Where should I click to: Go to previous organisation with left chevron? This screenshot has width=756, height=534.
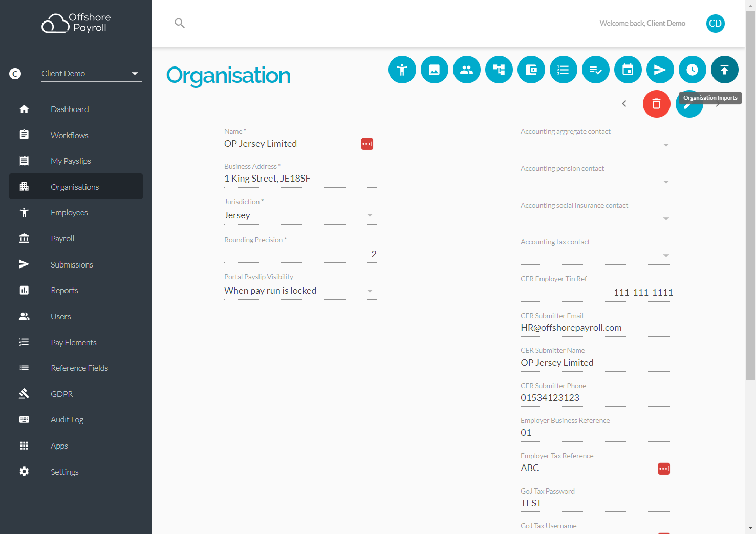coord(624,104)
